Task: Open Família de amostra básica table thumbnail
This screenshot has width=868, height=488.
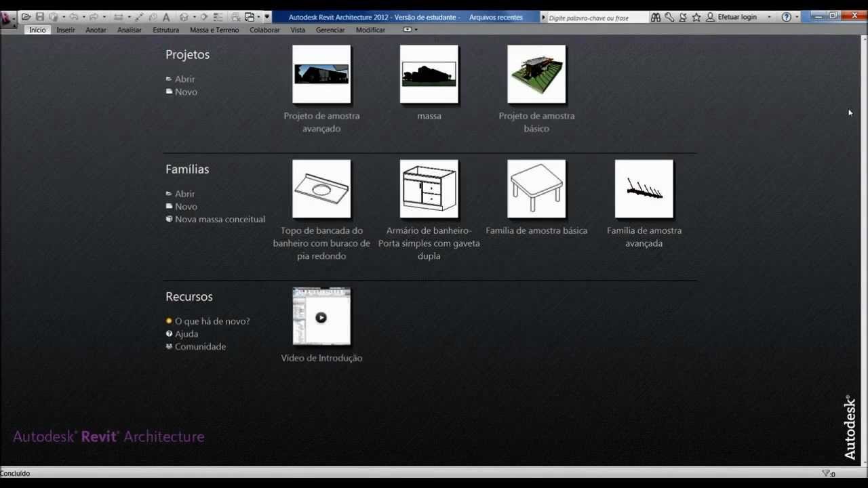Action: (x=536, y=188)
